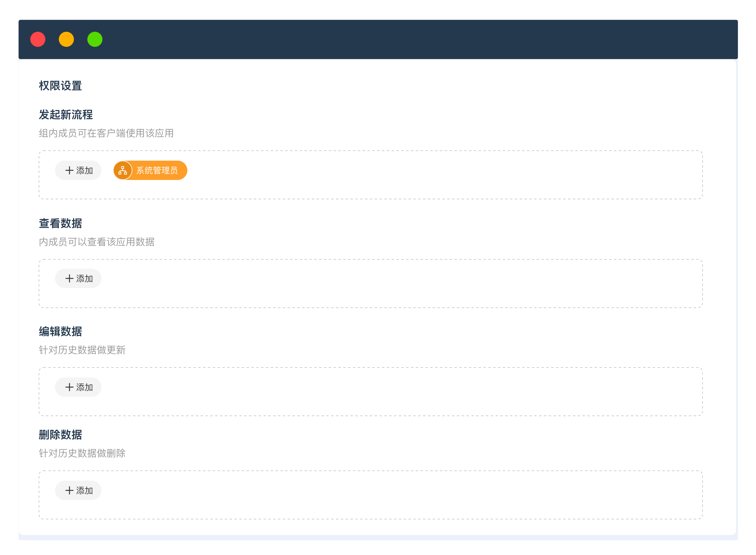Select the 系统管理员 tag label
The width and height of the screenshot is (756, 555).
tap(157, 170)
